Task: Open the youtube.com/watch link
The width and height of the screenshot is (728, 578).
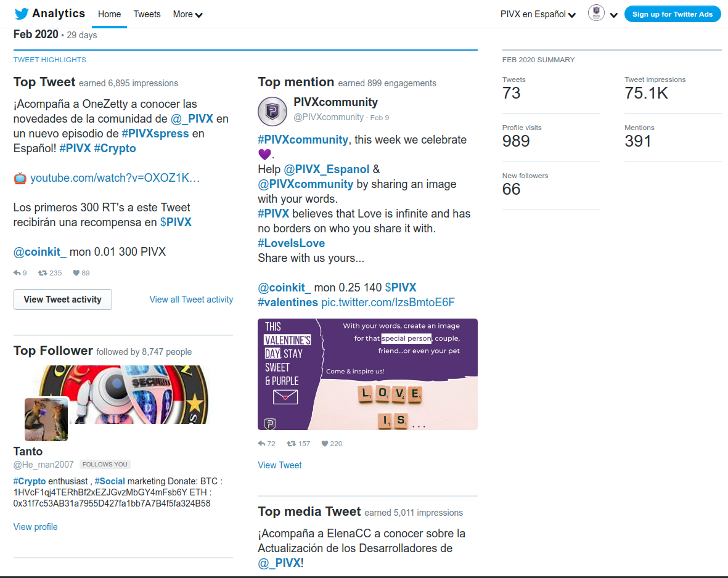Action: [115, 178]
